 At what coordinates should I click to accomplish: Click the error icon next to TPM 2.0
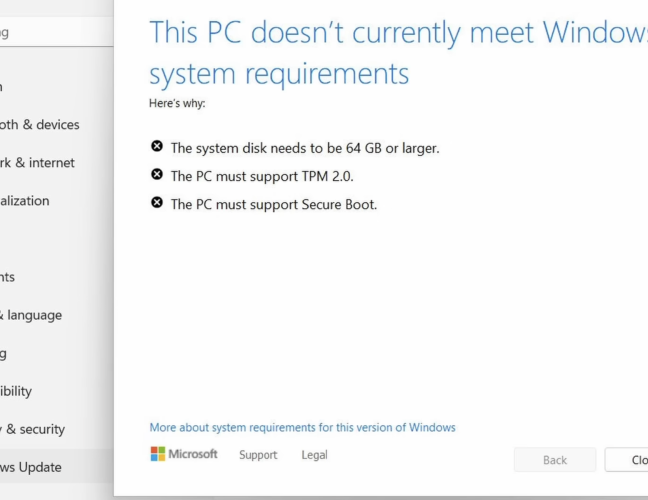click(x=156, y=175)
